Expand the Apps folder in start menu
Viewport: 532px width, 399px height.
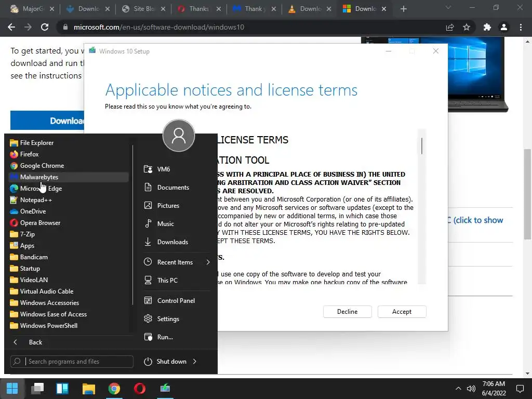[68, 246]
